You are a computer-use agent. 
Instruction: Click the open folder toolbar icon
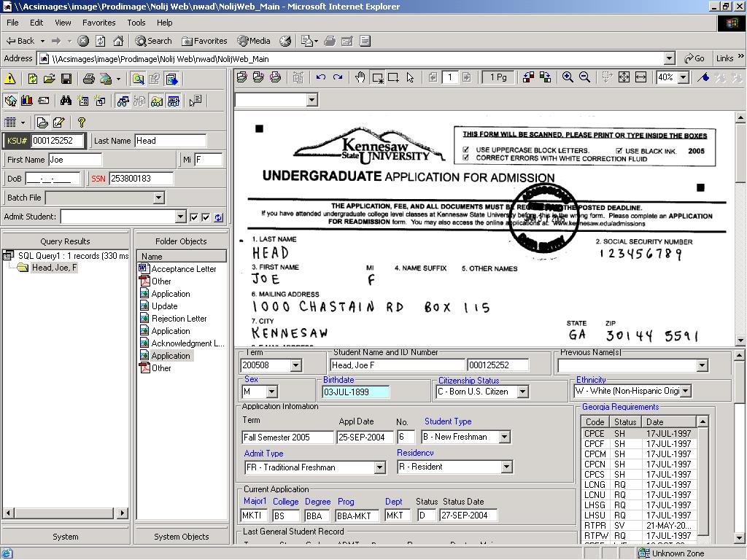[x=50, y=79]
